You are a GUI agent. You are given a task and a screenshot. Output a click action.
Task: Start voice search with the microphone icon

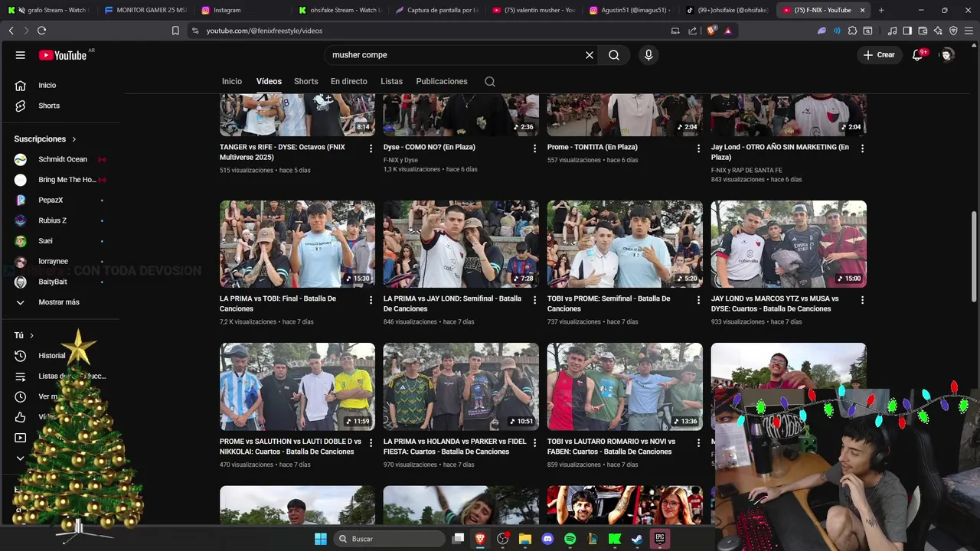[x=648, y=55]
